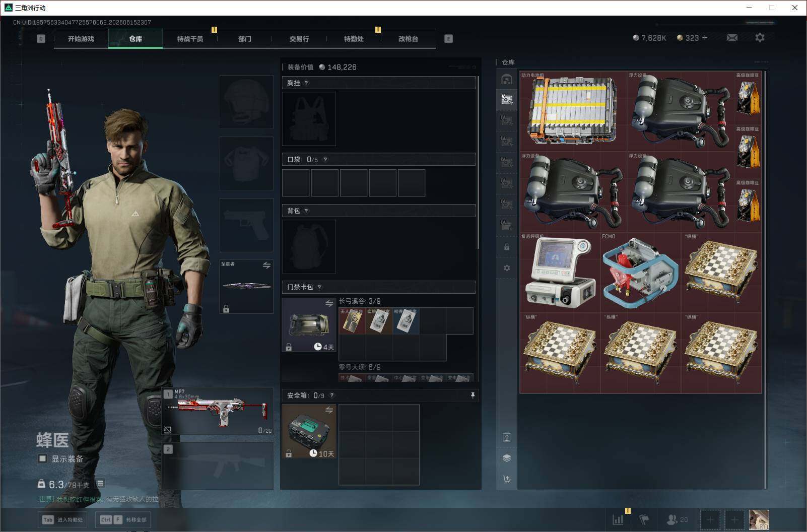Viewport: 807px width, 532px height.
Task: Click the empty pistol slot
Action: tap(246, 225)
